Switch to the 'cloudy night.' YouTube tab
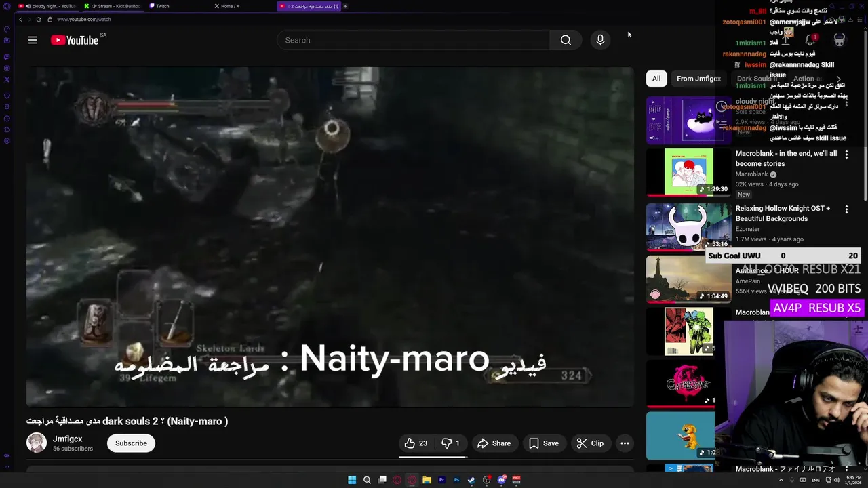868x488 pixels. click(x=47, y=6)
